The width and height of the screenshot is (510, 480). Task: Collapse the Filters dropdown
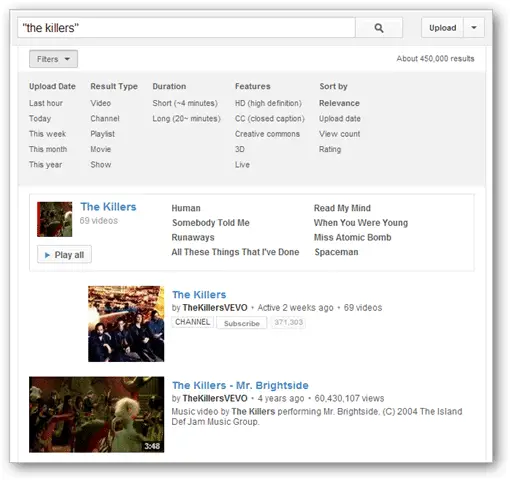point(53,59)
